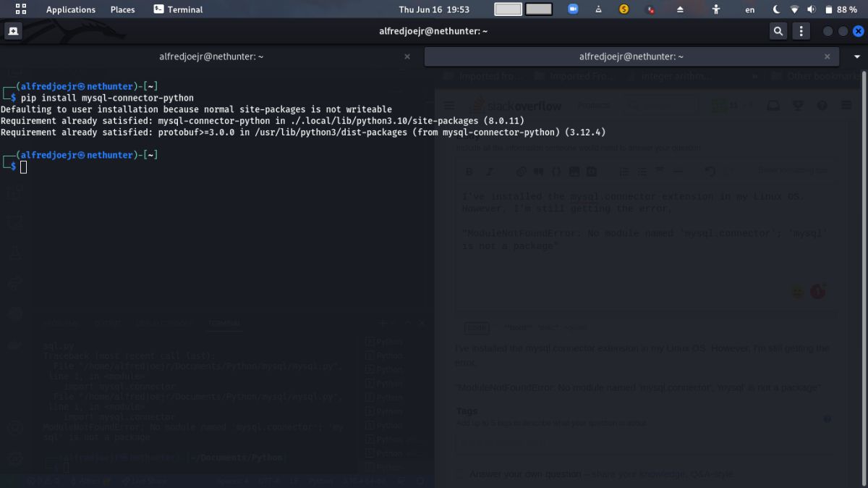Open Stack Overflow help icon

(822, 106)
